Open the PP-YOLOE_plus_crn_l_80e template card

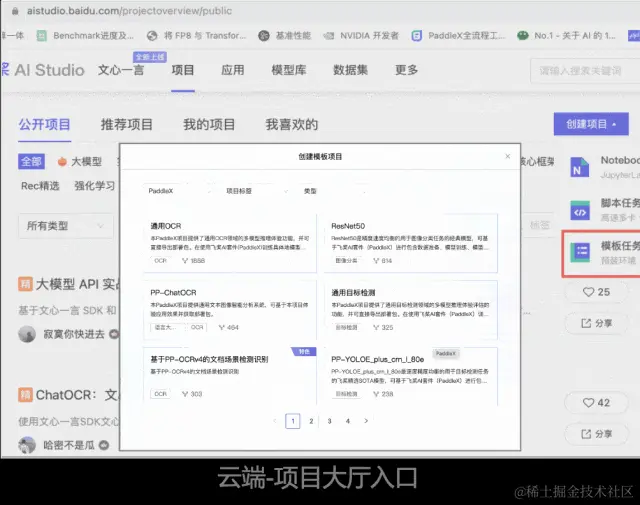point(411,376)
